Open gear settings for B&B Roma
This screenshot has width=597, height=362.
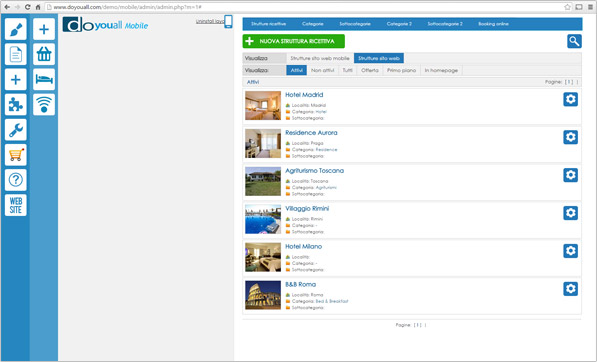[570, 289]
